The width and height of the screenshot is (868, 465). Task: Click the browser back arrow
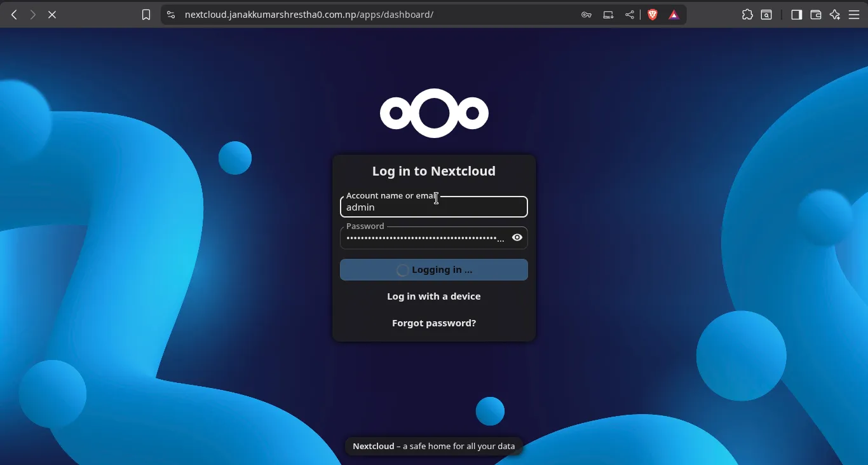click(x=14, y=15)
